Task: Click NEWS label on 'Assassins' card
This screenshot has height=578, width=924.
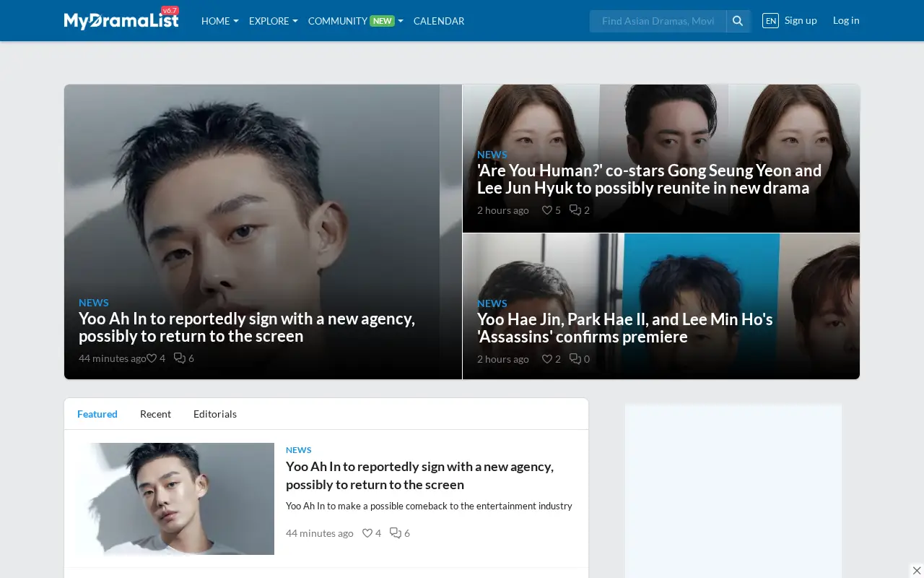Action: point(492,303)
